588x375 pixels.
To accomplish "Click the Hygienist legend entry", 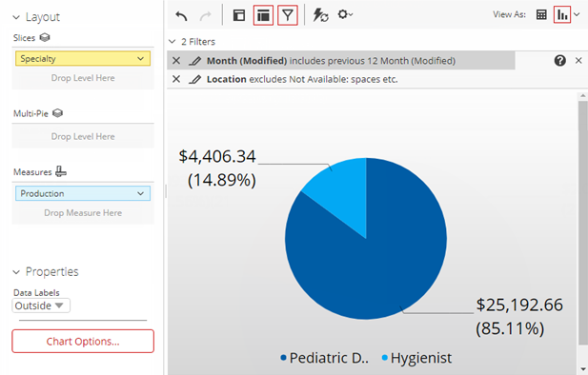I will (416, 358).
